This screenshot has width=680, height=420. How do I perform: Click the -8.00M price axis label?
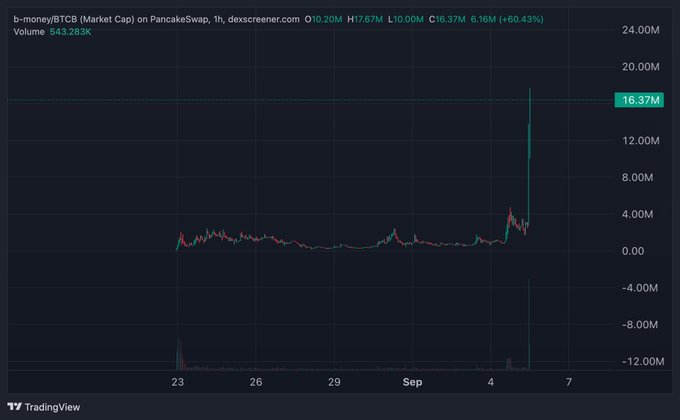coord(640,325)
